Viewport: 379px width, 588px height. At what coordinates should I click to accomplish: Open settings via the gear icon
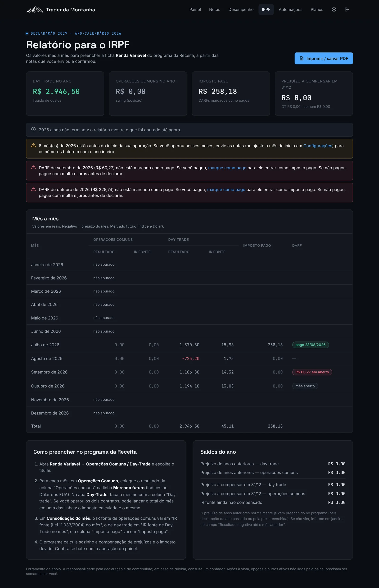[x=334, y=10]
